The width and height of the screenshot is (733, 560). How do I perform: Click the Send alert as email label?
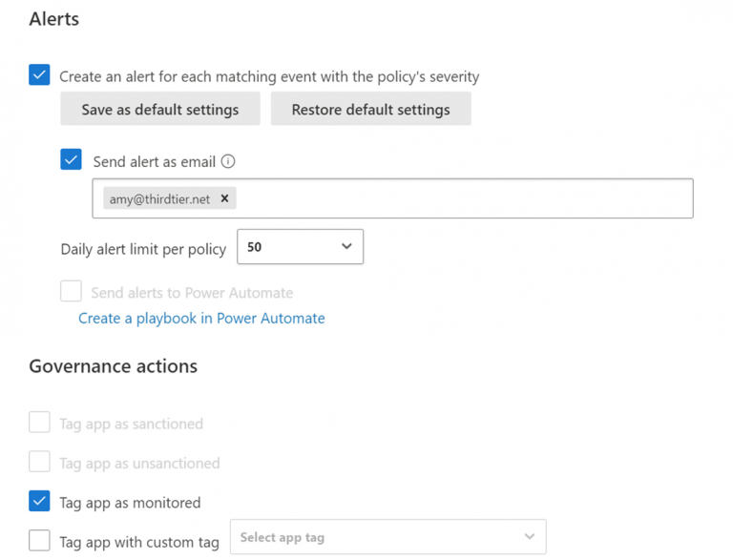click(153, 161)
